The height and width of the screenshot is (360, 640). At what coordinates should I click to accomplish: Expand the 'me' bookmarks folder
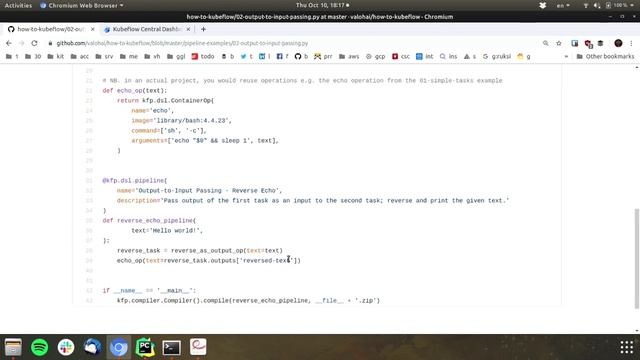pyautogui.click(x=129, y=57)
